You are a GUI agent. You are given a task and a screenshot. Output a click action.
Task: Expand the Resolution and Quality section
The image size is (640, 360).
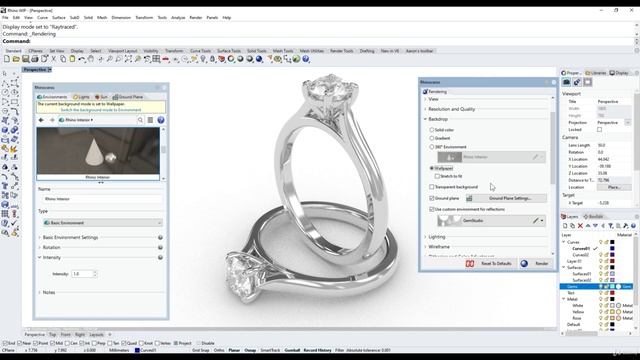[425, 109]
